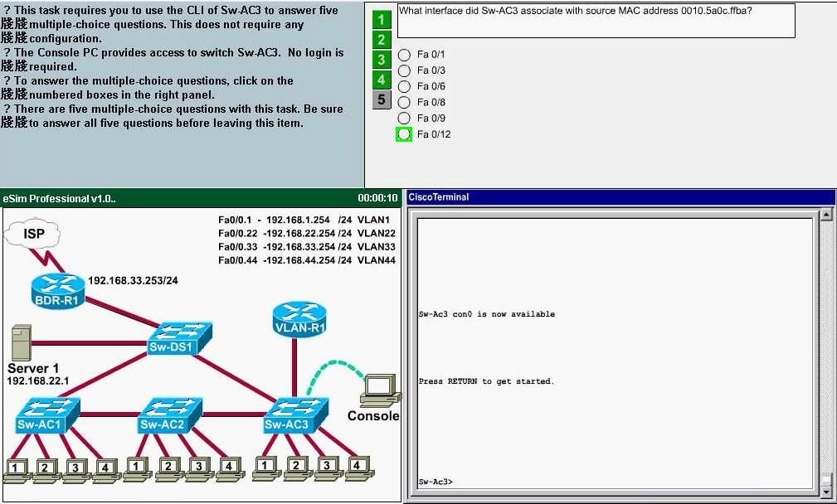837x504 pixels.
Task: Select the Fa 0/6 answer option
Action: coord(404,86)
